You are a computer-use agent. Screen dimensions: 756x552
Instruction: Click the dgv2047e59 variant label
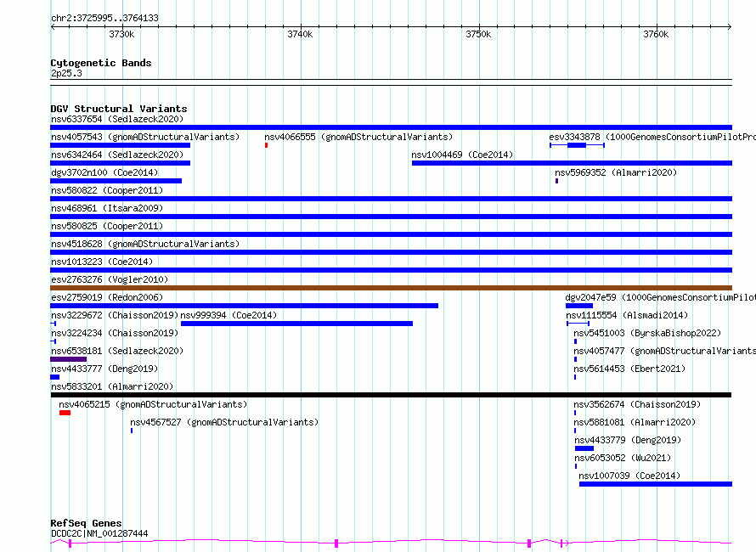pos(661,297)
